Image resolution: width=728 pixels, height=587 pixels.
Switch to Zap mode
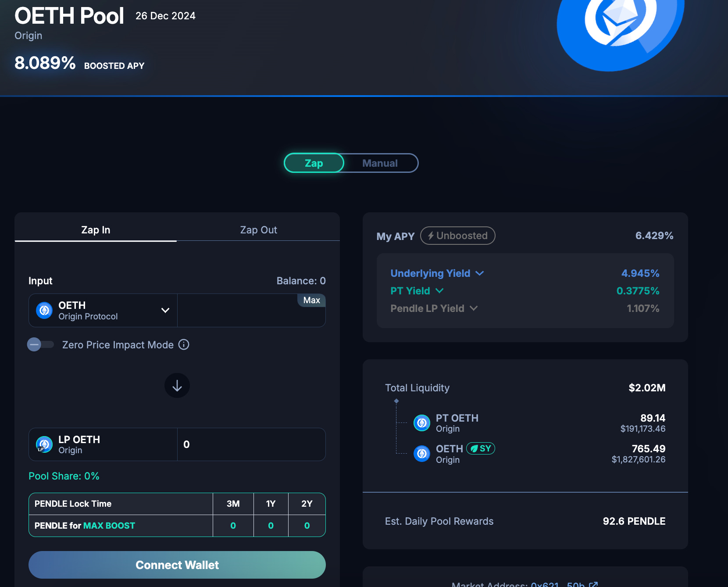point(314,163)
